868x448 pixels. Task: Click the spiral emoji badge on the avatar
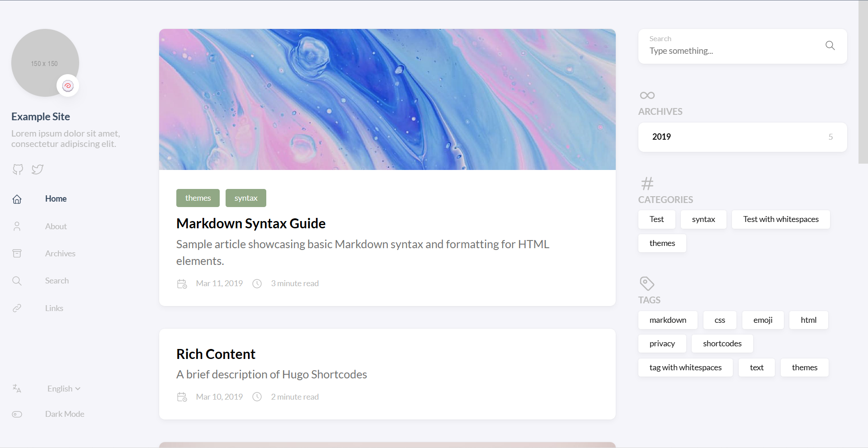pyautogui.click(x=68, y=86)
